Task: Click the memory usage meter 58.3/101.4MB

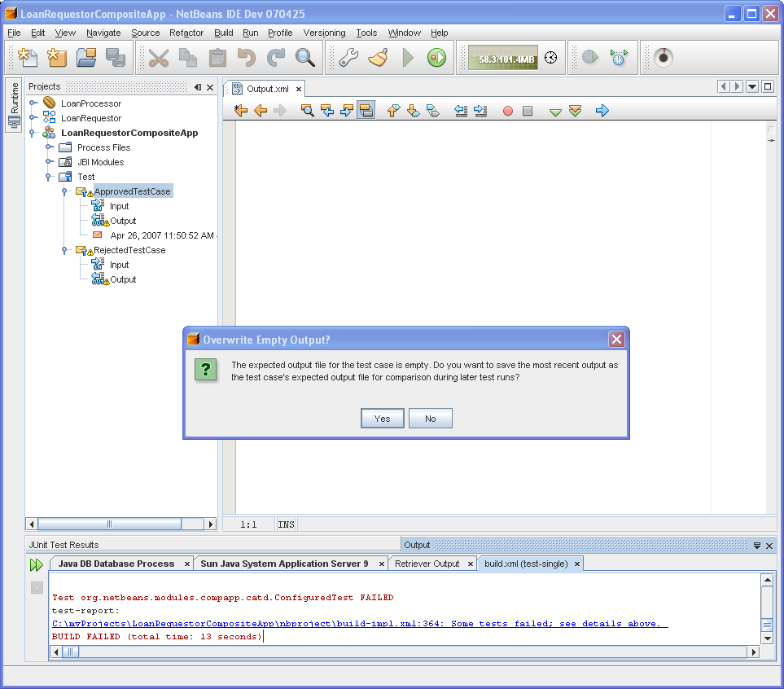Action: 504,58
